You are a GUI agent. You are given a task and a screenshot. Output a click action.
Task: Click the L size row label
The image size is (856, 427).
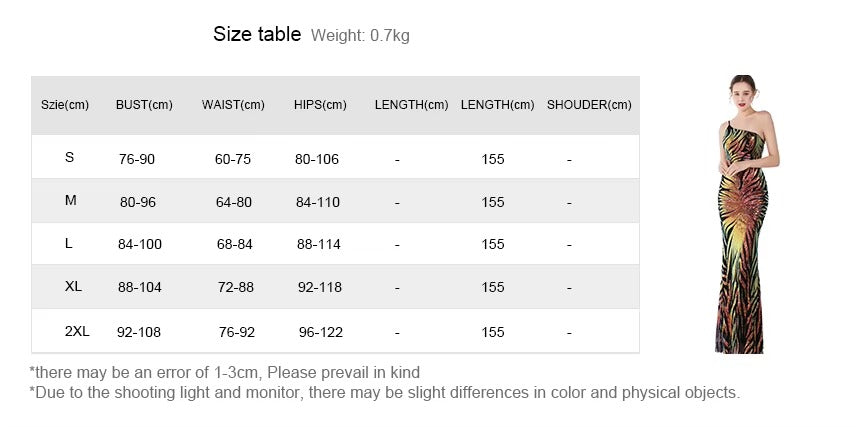click(x=69, y=244)
